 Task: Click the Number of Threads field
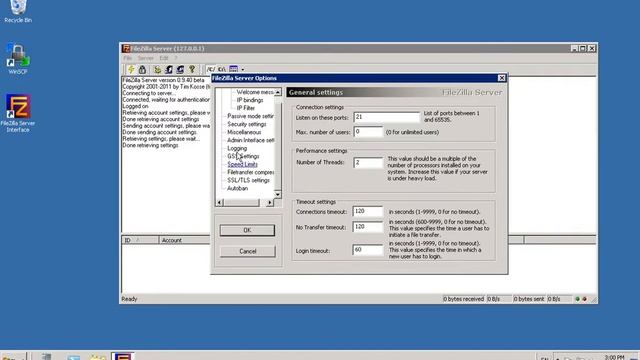[x=368, y=162]
